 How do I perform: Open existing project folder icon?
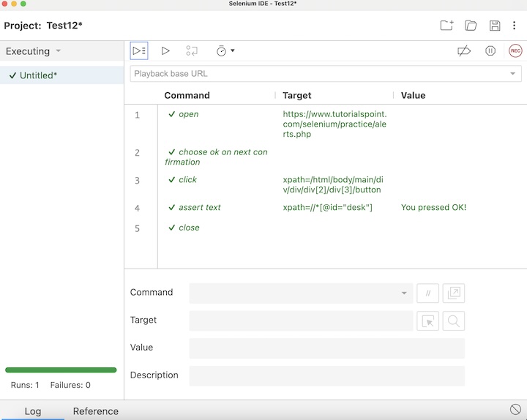coord(471,26)
